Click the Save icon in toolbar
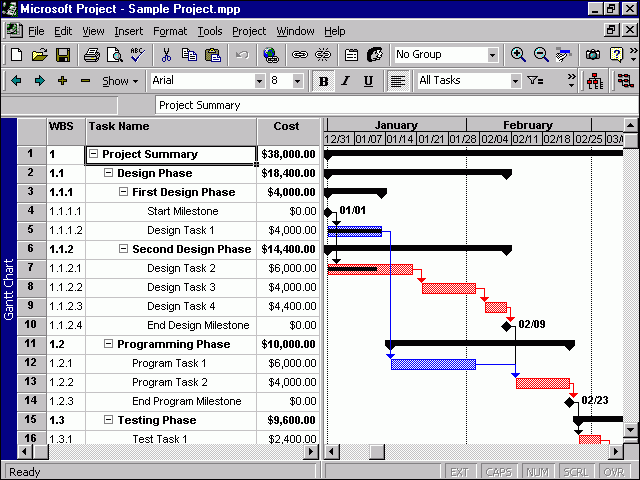This screenshot has width=640, height=480. click(62, 55)
